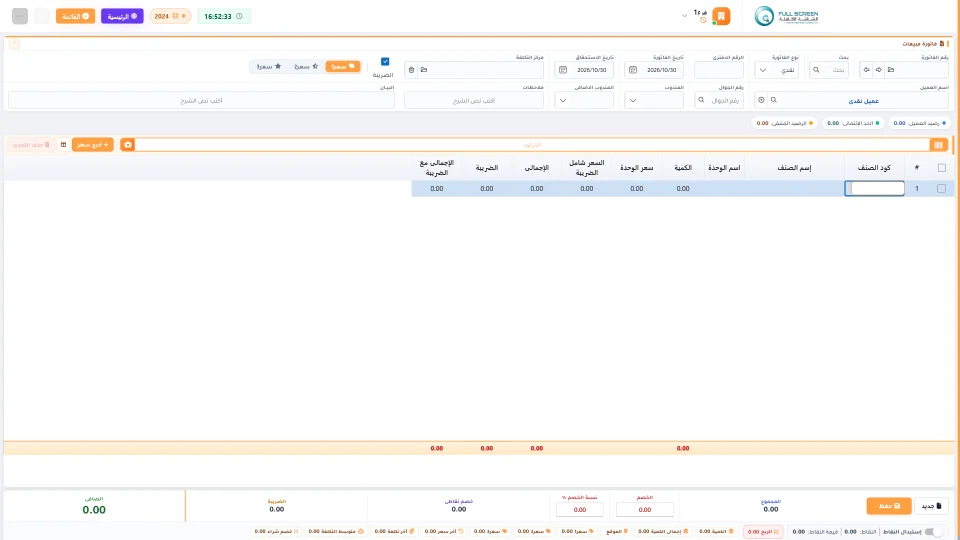Click the الموقع location badge
960x540 pixels.
[617, 531]
